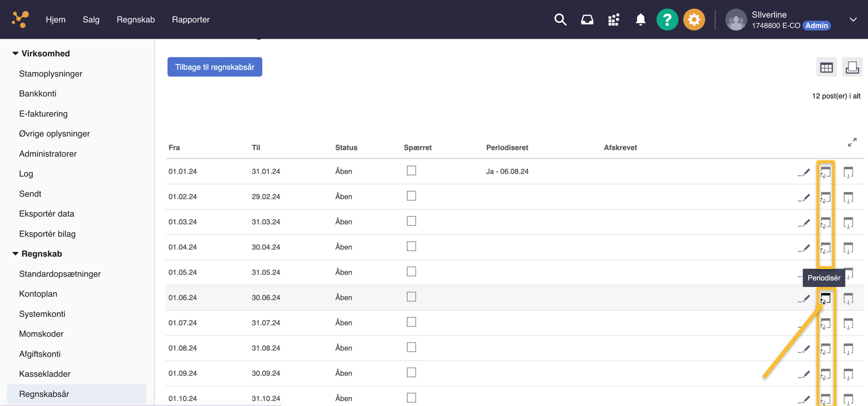Enable the Spærret checkbox for 01.08.24
The height and width of the screenshot is (406, 868).
point(411,347)
